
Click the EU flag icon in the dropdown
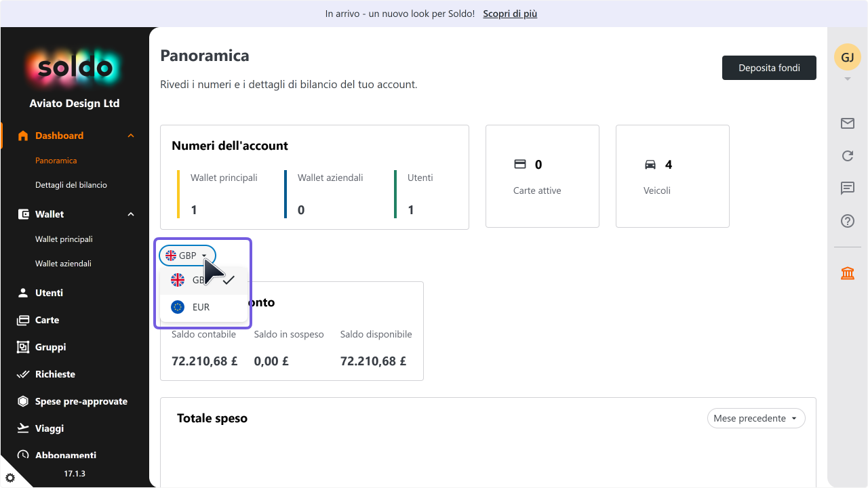coord(178,307)
